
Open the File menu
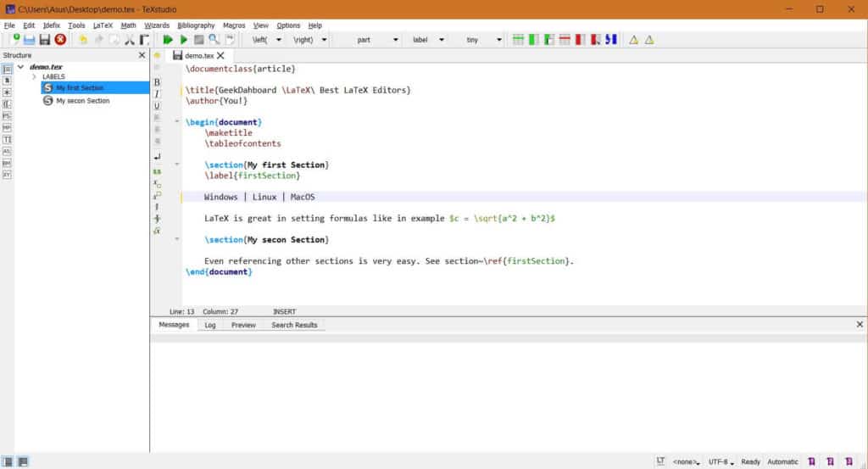point(9,25)
